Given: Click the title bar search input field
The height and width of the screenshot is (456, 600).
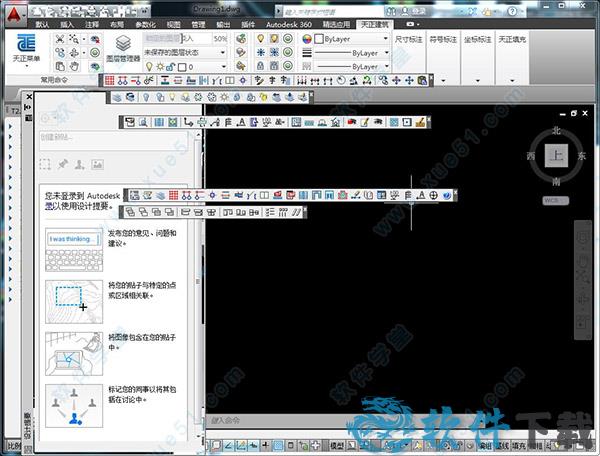Looking at the screenshot, I should tap(333, 12).
